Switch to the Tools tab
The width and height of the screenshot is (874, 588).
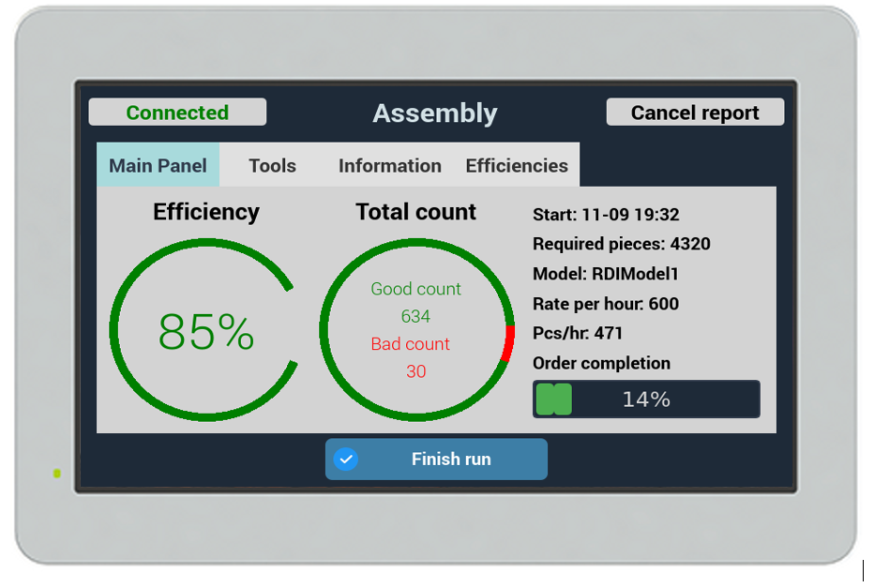pyautogui.click(x=272, y=166)
